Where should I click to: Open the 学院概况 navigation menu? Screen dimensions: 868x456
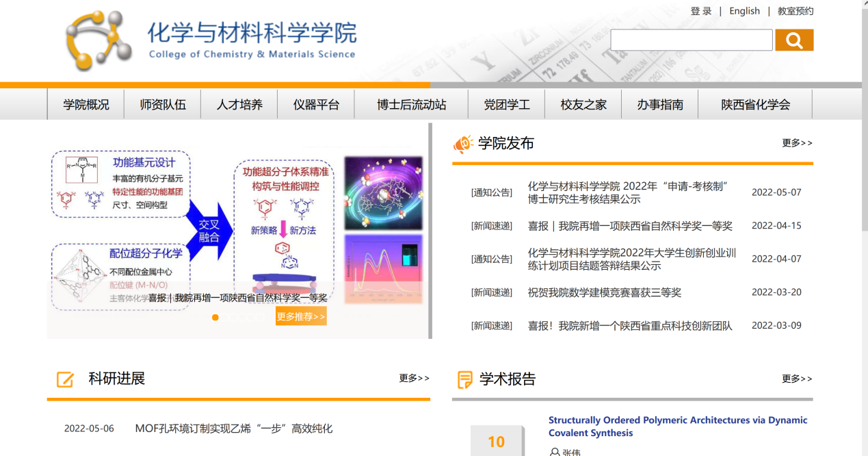86,105
